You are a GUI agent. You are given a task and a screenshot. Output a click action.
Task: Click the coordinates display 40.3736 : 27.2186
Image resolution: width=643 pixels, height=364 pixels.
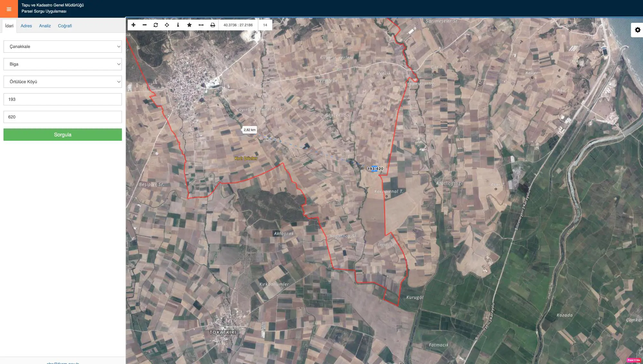point(238,25)
